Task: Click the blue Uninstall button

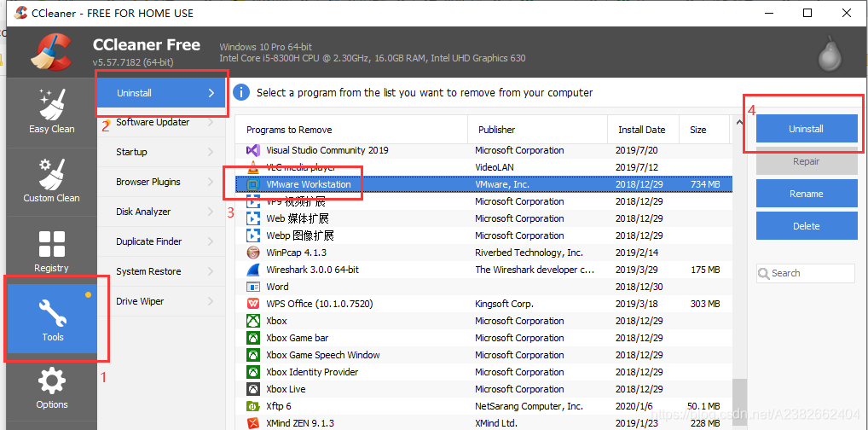Action: (x=806, y=129)
